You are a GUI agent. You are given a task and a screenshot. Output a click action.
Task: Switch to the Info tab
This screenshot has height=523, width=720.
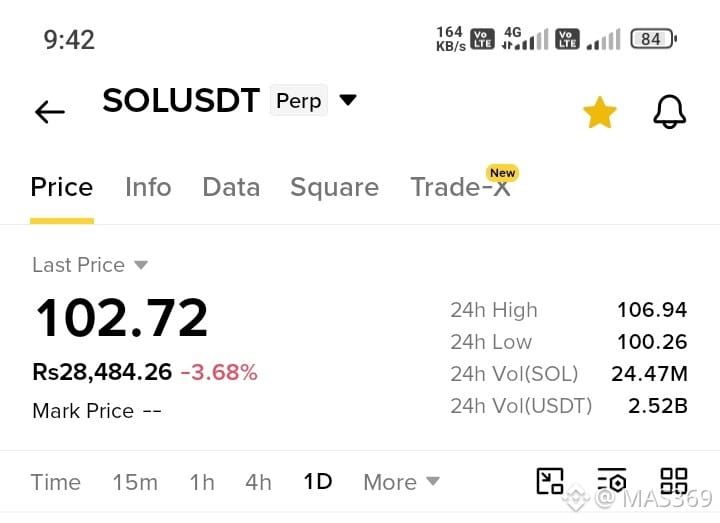click(x=148, y=187)
